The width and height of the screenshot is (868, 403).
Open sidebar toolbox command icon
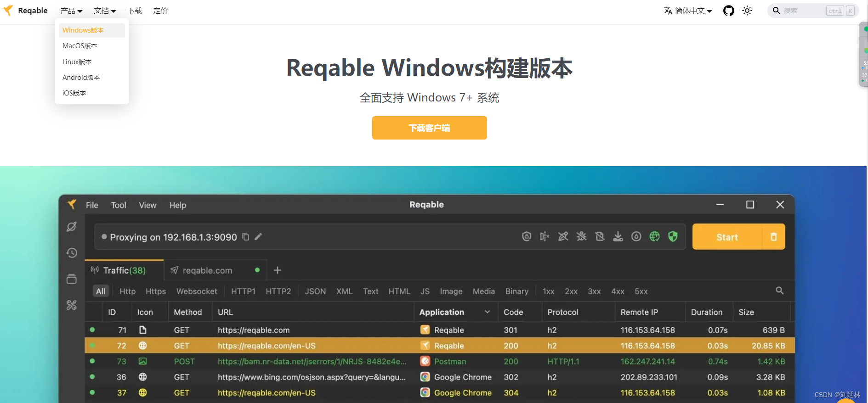pyautogui.click(x=72, y=305)
